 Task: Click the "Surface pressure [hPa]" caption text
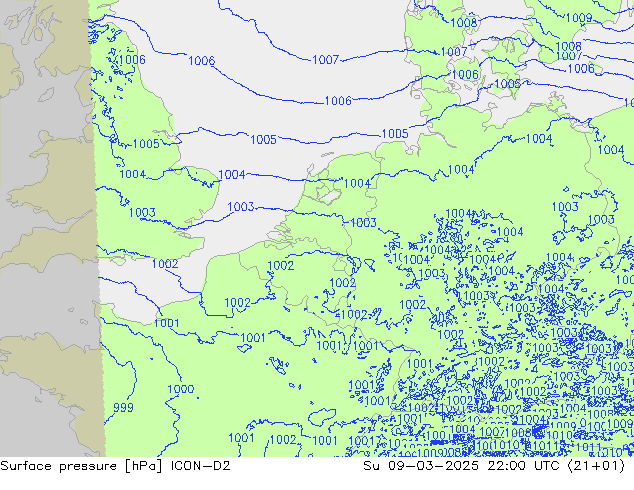click(x=80, y=466)
